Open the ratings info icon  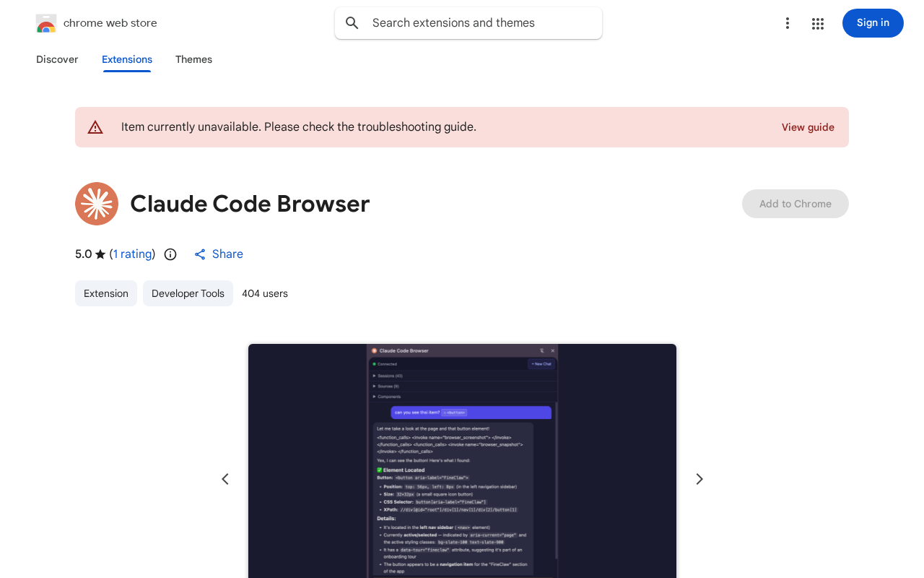click(x=170, y=254)
